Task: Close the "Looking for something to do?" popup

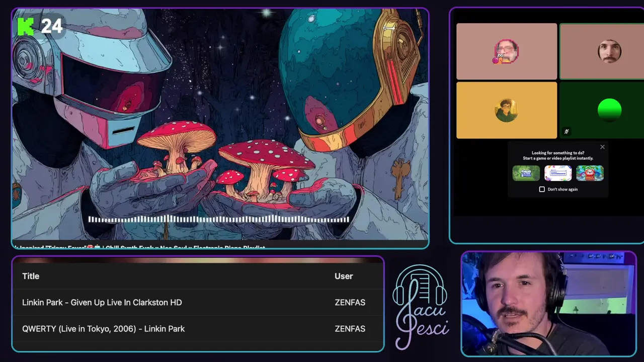Action: coord(602,147)
